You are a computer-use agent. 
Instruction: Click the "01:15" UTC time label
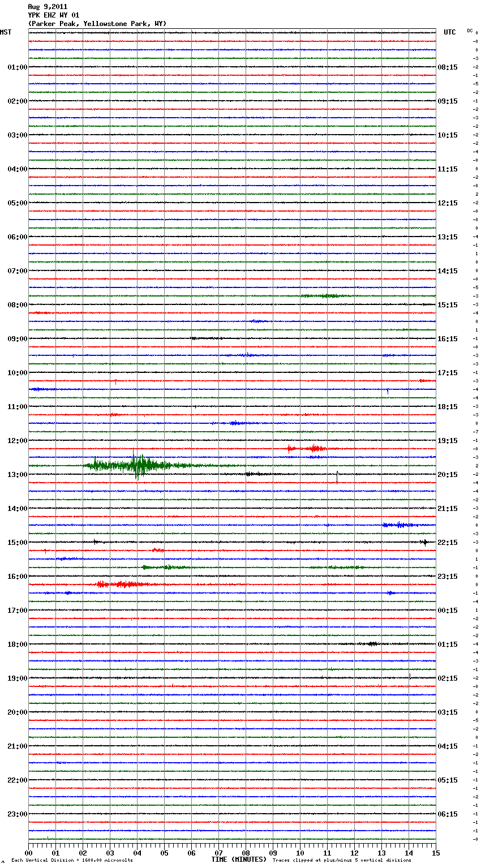[448, 644]
